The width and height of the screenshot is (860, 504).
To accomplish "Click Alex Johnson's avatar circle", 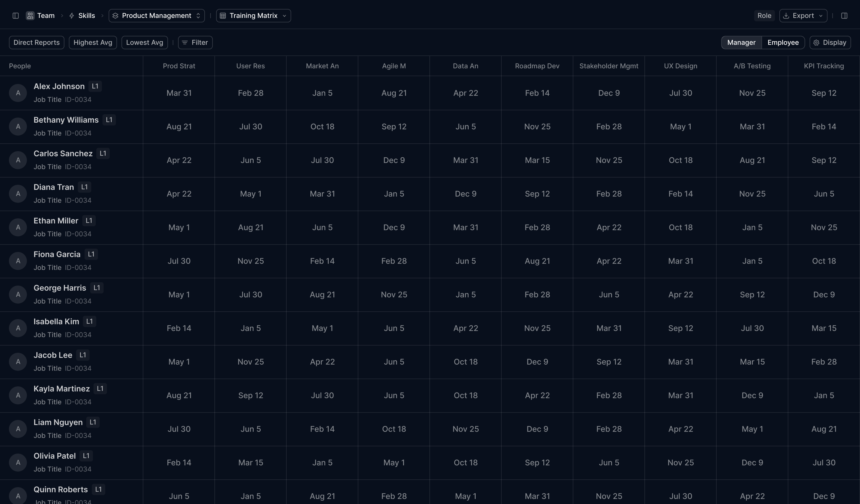I will point(18,93).
